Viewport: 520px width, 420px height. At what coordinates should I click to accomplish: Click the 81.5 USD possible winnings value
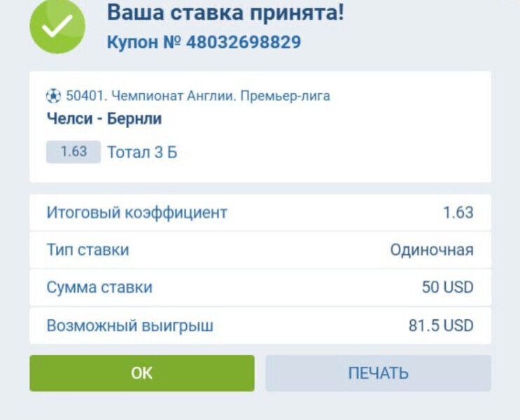tap(441, 325)
